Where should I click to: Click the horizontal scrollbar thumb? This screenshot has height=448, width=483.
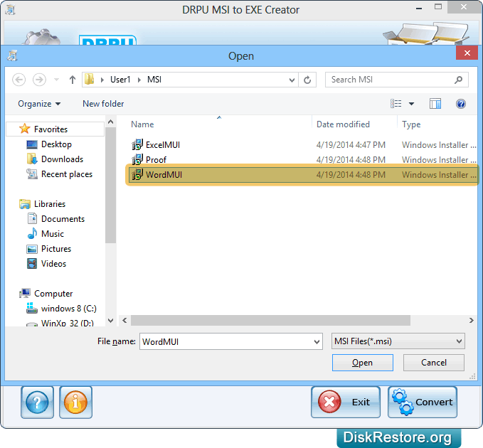pos(270,320)
